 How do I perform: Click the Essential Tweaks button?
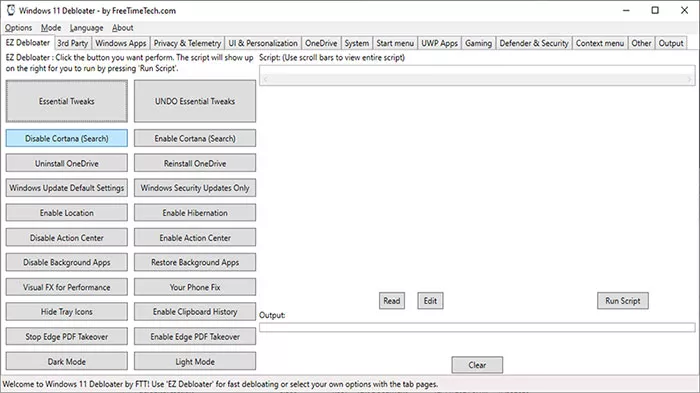(x=67, y=101)
